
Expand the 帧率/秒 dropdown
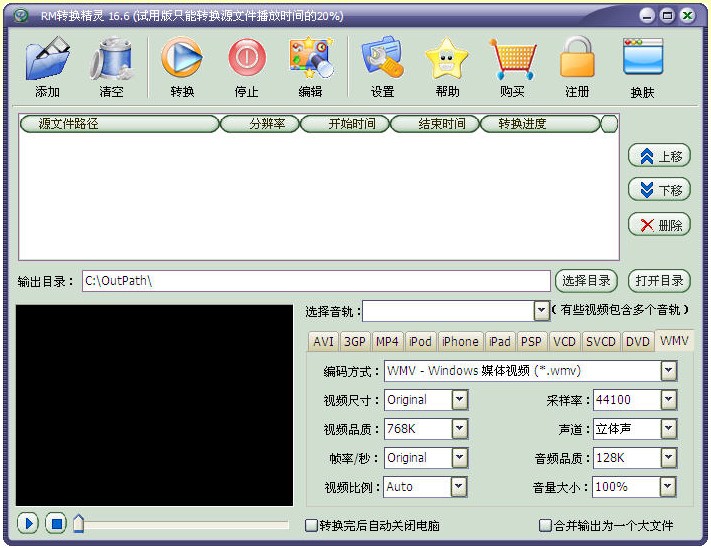coord(459,458)
